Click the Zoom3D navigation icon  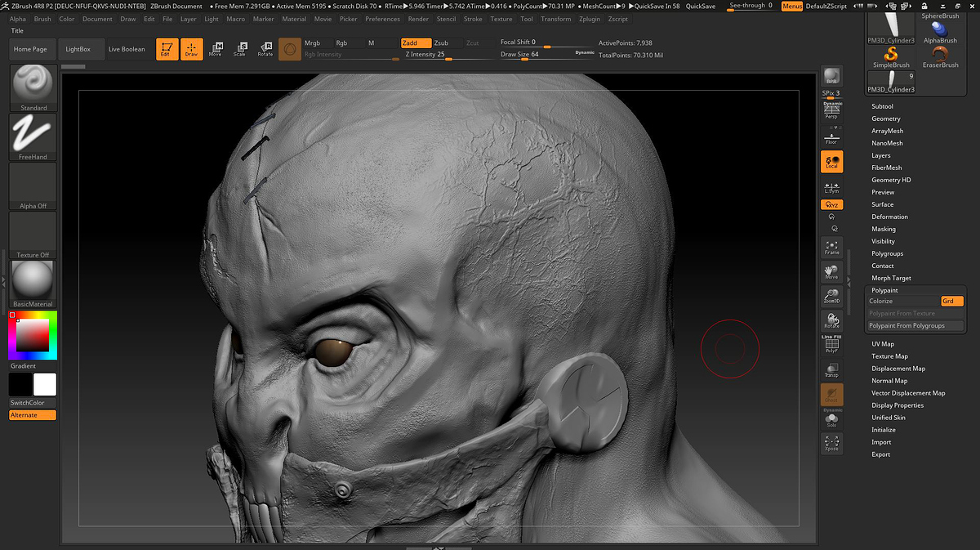pyautogui.click(x=831, y=296)
